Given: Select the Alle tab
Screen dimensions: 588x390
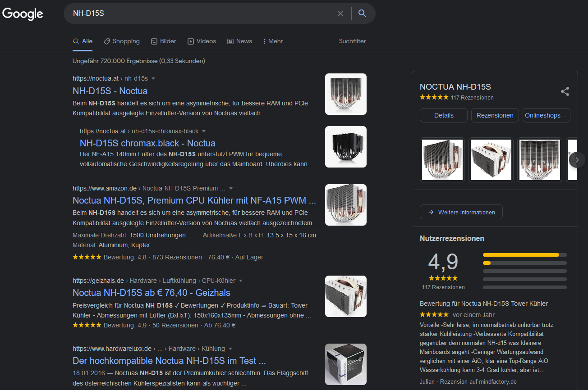Looking at the screenshot, I should pos(83,41).
